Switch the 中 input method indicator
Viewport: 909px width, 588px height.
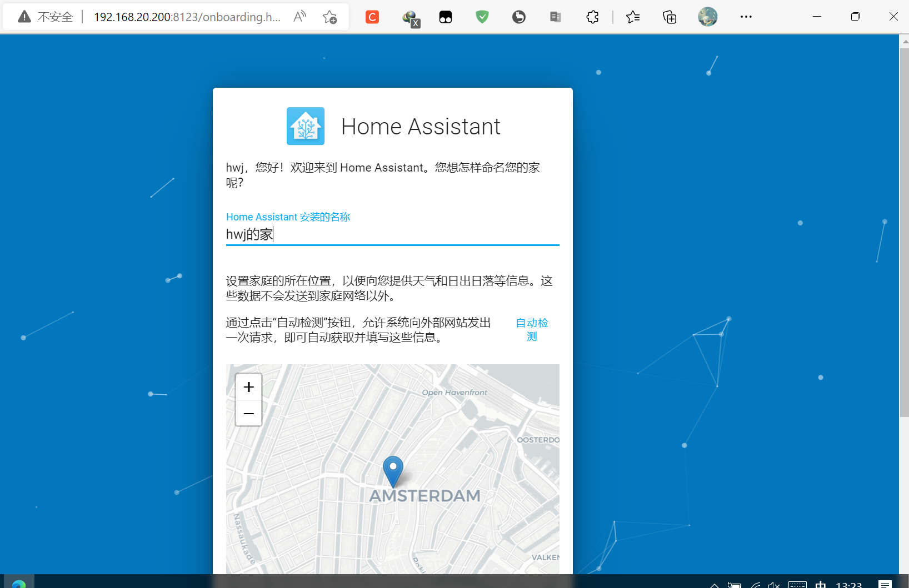point(821,585)
